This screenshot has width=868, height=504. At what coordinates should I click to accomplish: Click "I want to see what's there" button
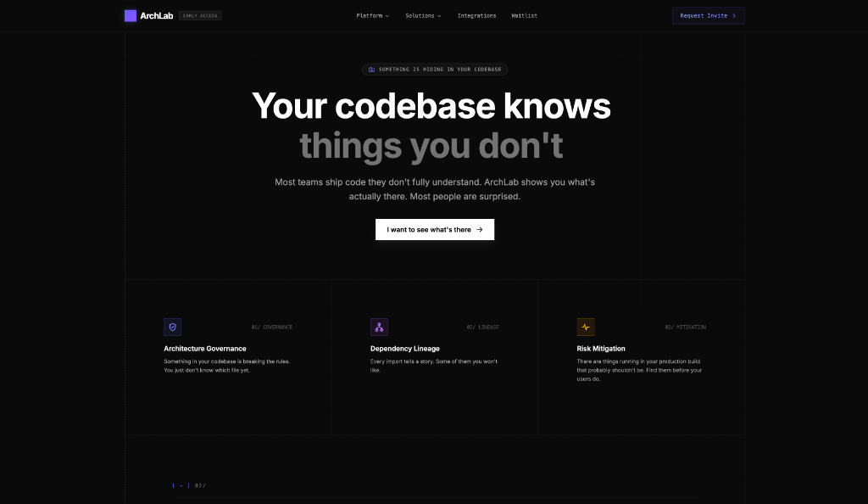(x=435, y=229)
